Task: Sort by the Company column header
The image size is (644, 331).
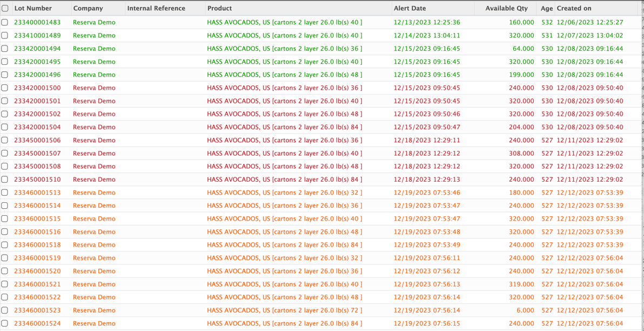Action: (x=88, y=8)
